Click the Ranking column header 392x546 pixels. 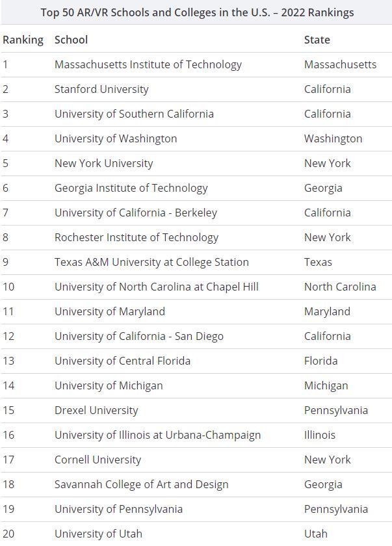click(23, 40)
